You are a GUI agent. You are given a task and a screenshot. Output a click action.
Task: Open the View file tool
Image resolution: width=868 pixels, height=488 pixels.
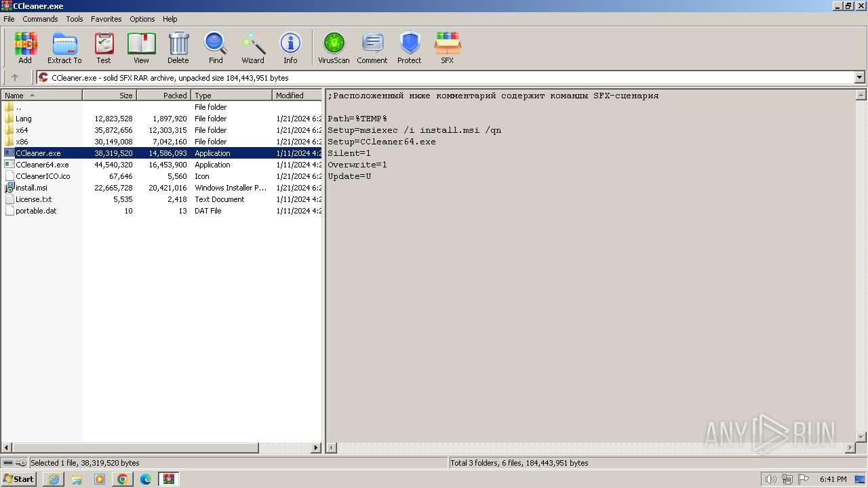141,47
